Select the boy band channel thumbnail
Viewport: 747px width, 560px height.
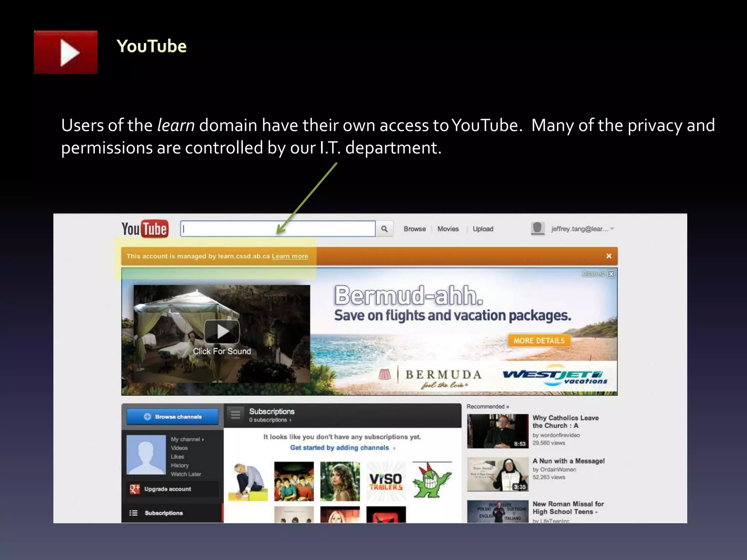click(x=294, y=481)
